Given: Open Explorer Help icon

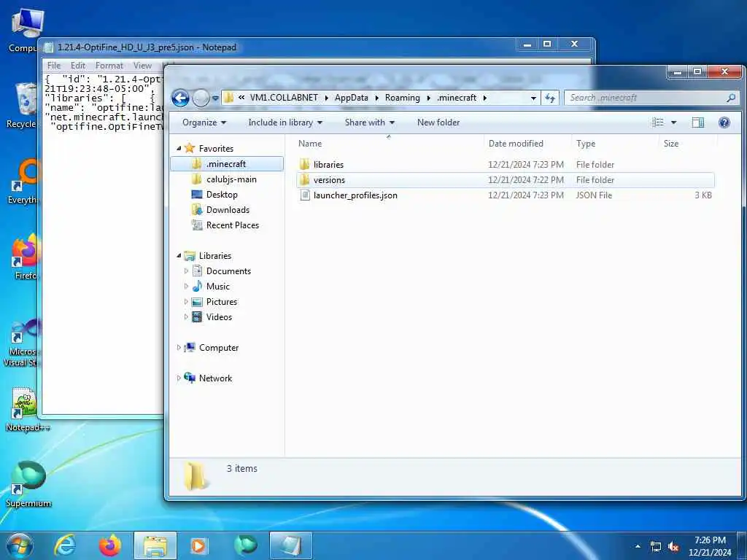Looking at the screenshot, I should [724, 122].
